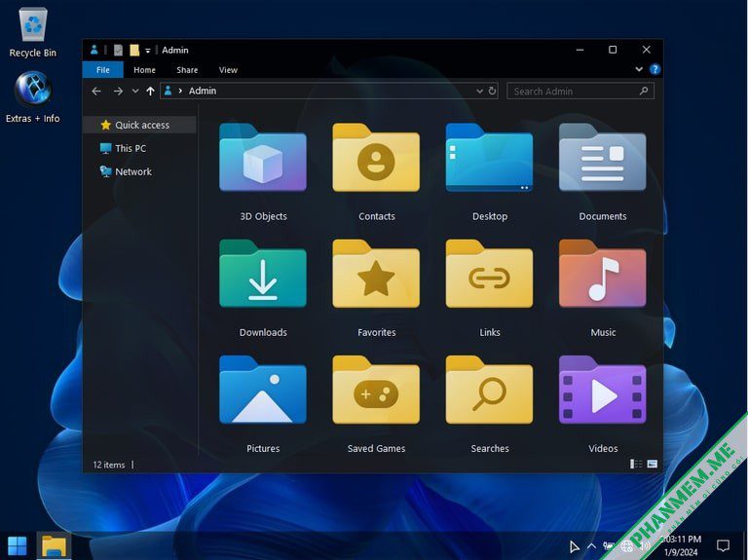Switch to the Home ribbon tab

[144, 70]
